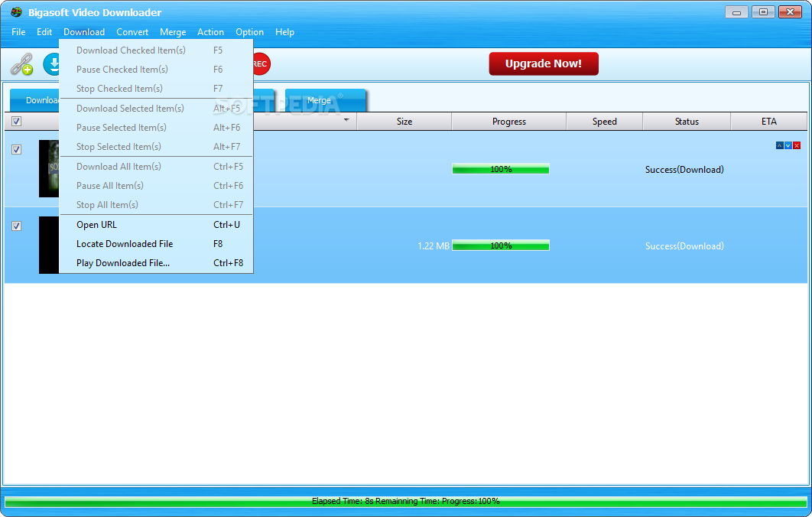Click the Add URL chain-link icon
This screenshot has width=812, height=517.
tap(21, 63)
